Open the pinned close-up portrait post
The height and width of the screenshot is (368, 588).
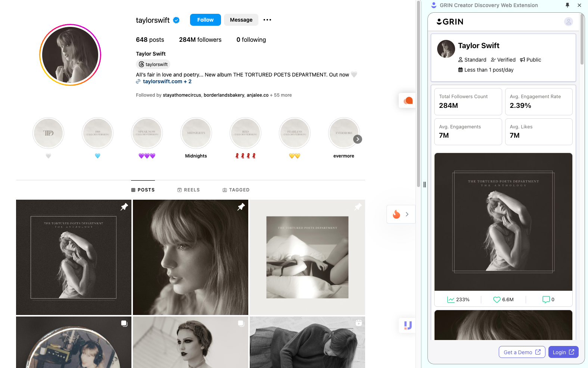click(x=190, y=257)
